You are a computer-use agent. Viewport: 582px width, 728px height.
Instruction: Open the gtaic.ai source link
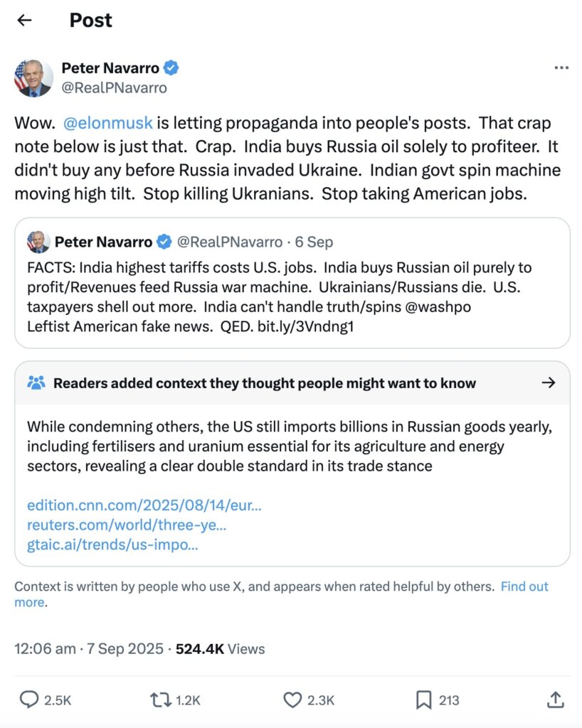pyautogui.click(x=112, y=545)
